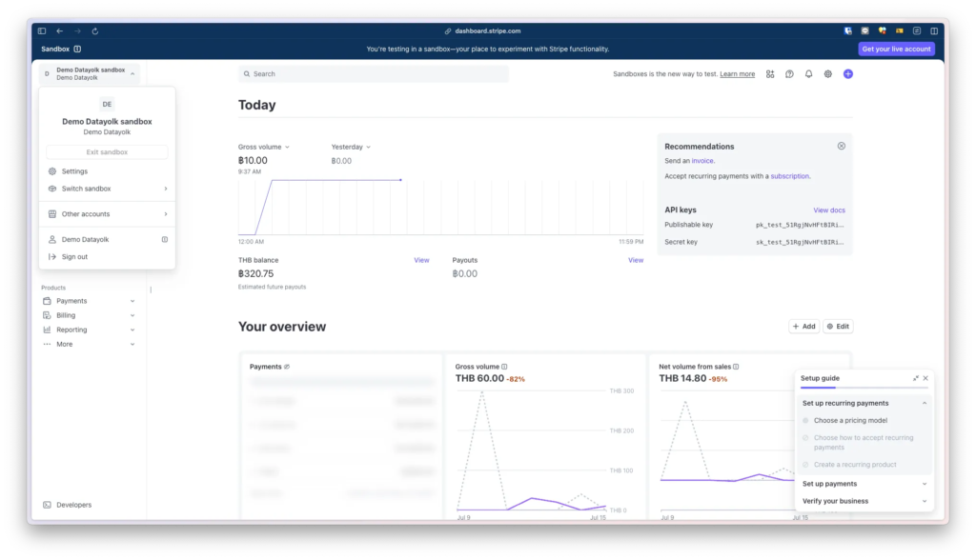Open the invoice link in Recommendations

702,161
